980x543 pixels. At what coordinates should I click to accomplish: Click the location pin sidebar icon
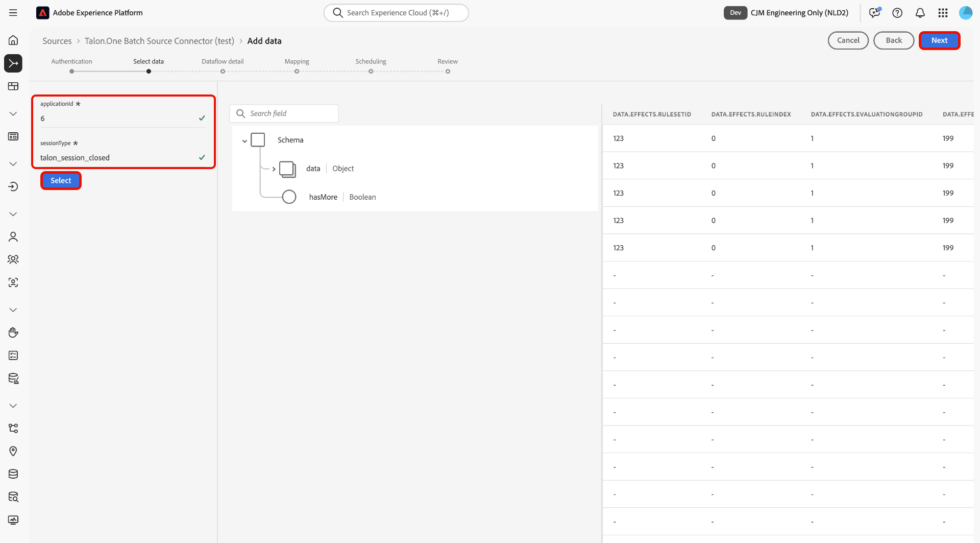click(13, 451)
